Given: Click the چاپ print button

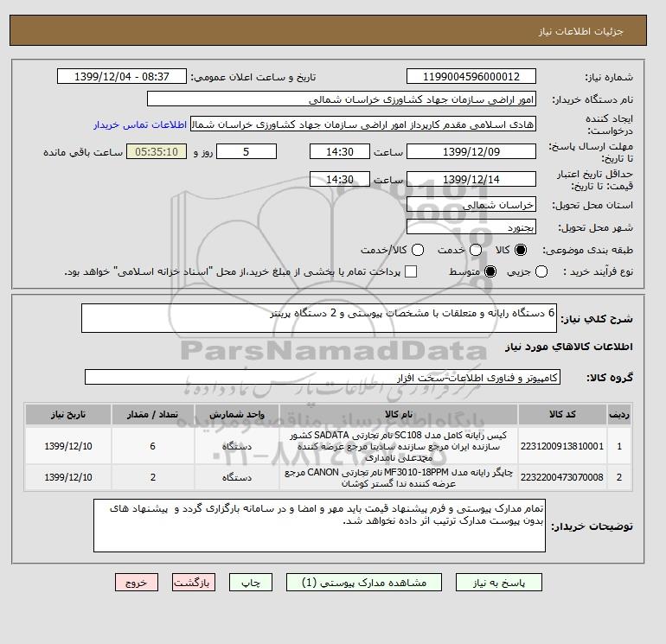Looking at the screenshot, I should (251, 583).
